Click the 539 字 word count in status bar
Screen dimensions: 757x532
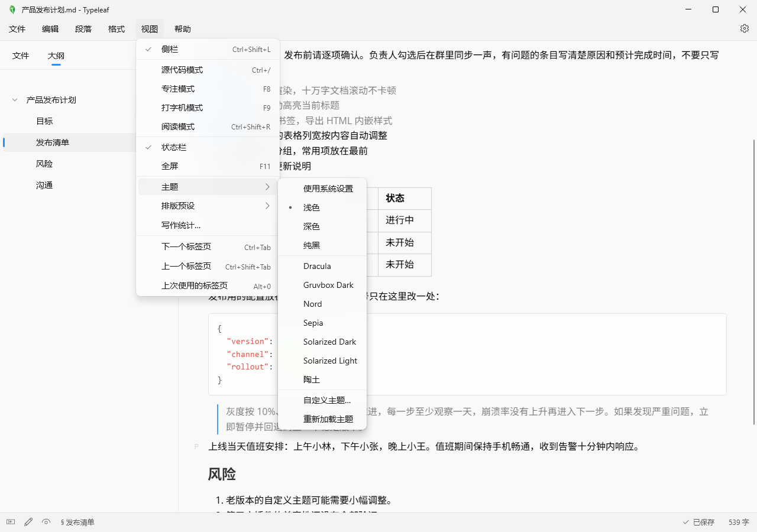click(x=739, y=522)
